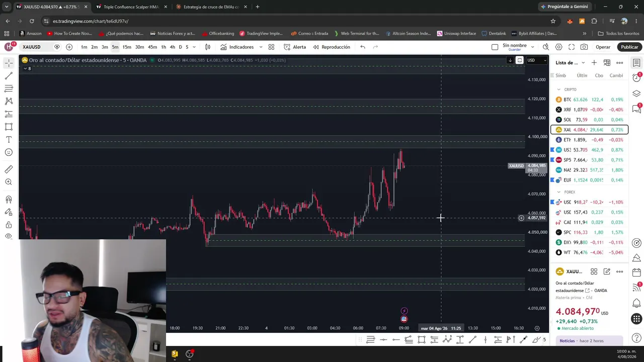644x362 pixels.
Task: Toggle lock all drawing tools
Action: [9, 225]
